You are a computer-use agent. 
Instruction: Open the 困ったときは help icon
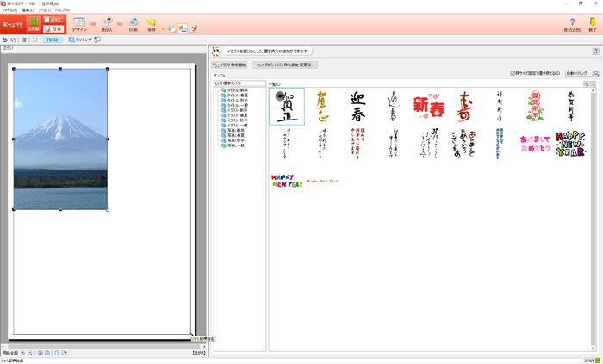(x=572, y=24)
